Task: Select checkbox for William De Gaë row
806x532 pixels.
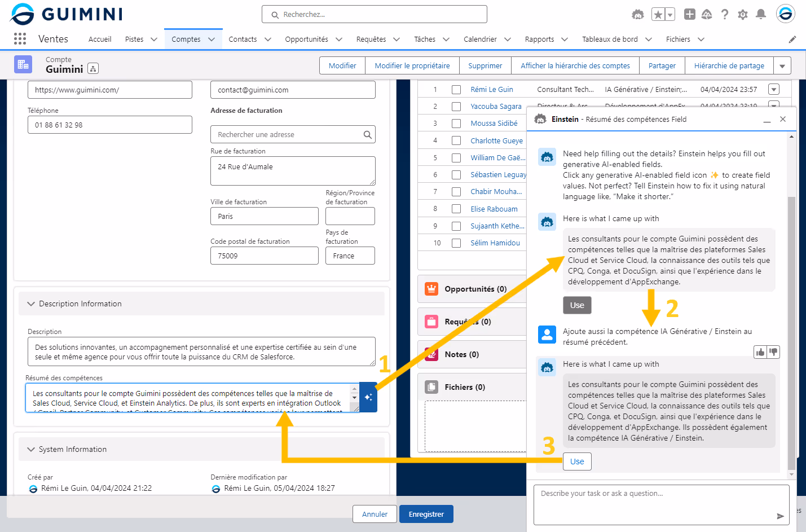Action: [x=456, y=158]
